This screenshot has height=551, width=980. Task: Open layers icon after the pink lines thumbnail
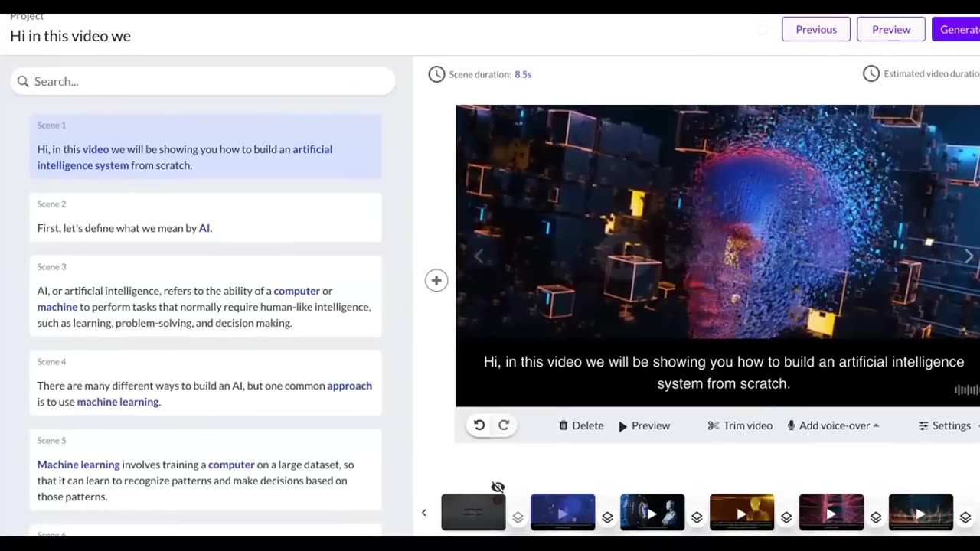pyautogui.click(x=876, y=517)
